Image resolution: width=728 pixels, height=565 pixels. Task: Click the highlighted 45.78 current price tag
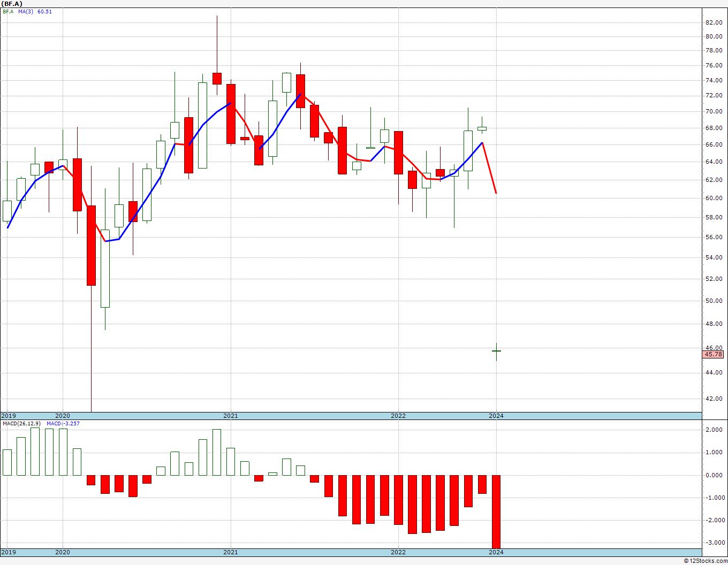714,354
